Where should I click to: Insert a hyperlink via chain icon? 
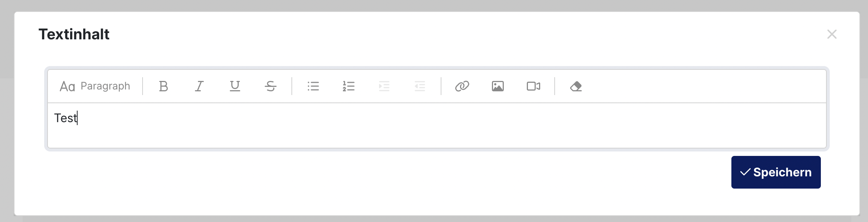point(462,86)
